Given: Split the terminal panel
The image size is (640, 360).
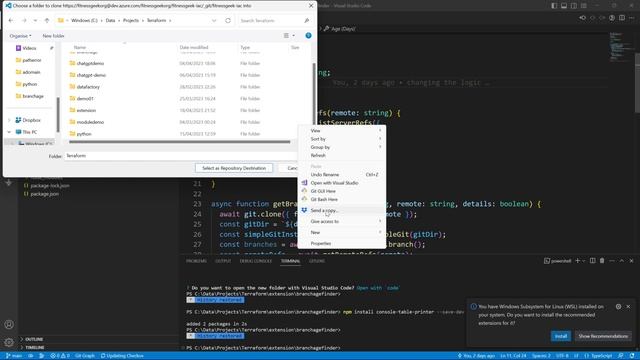Looking at the screenshot, I should (592, 261).
